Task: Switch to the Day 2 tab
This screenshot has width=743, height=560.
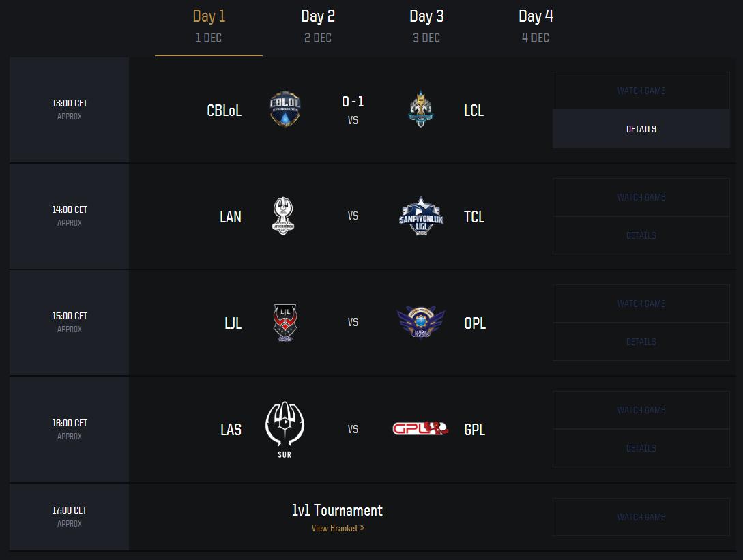Action: [318, 26]
